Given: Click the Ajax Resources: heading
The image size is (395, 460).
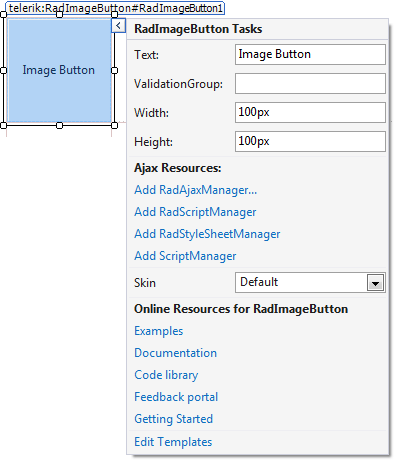Looking at the screenshot, I should [x=178, y=168].
